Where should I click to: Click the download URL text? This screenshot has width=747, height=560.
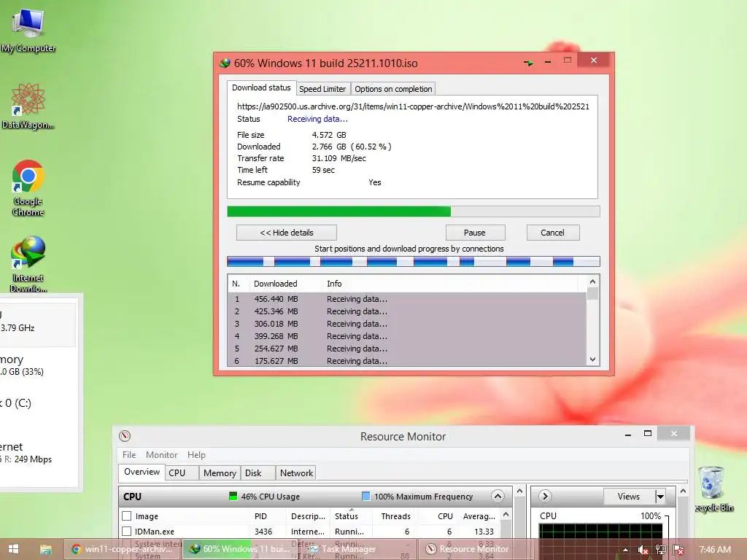pos(413,106)
